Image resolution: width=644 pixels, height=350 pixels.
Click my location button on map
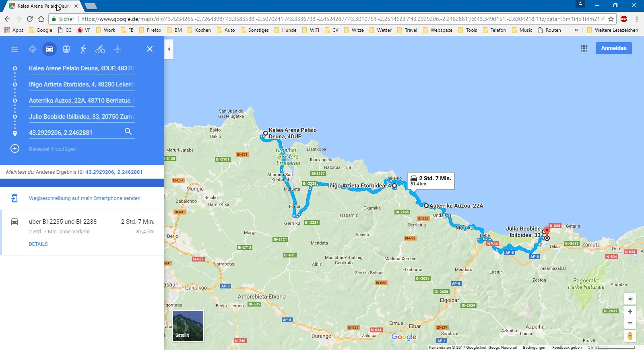(x=630, y=299)
